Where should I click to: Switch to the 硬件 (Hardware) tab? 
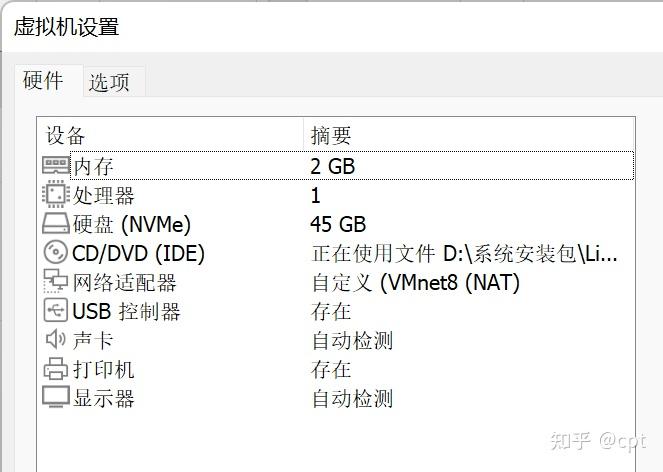pyautogui.click(x=43, y=81)
